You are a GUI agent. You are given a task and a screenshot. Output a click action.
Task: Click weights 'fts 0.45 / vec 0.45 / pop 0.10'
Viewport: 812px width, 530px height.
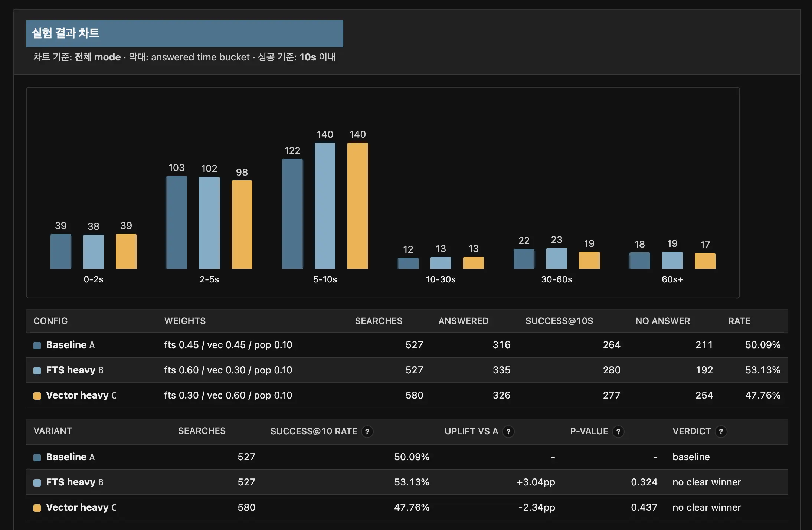(228, 345)
